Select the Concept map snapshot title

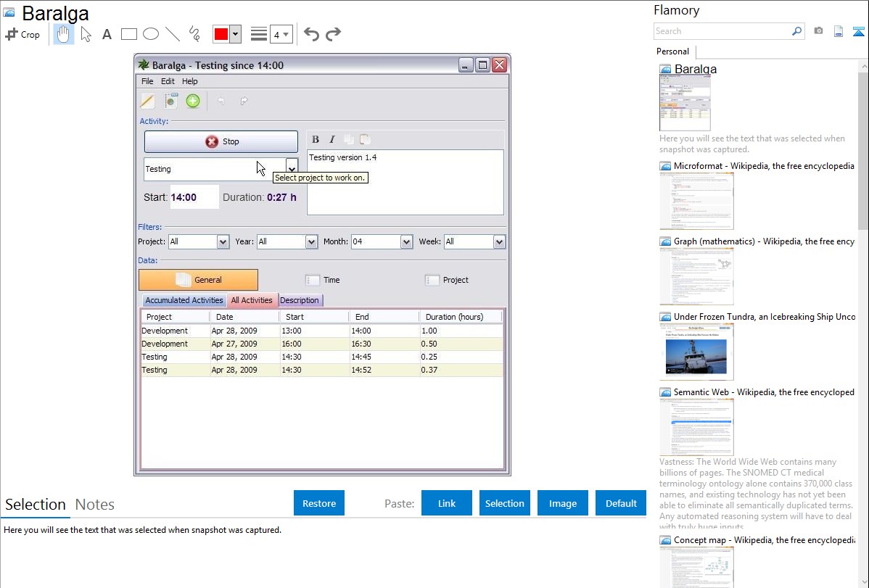point(764,540)
